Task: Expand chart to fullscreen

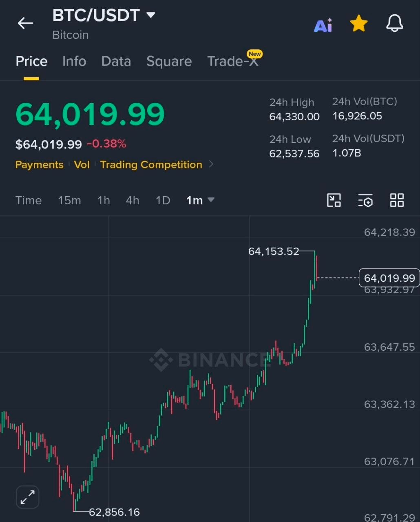Action: pos(27,497)
